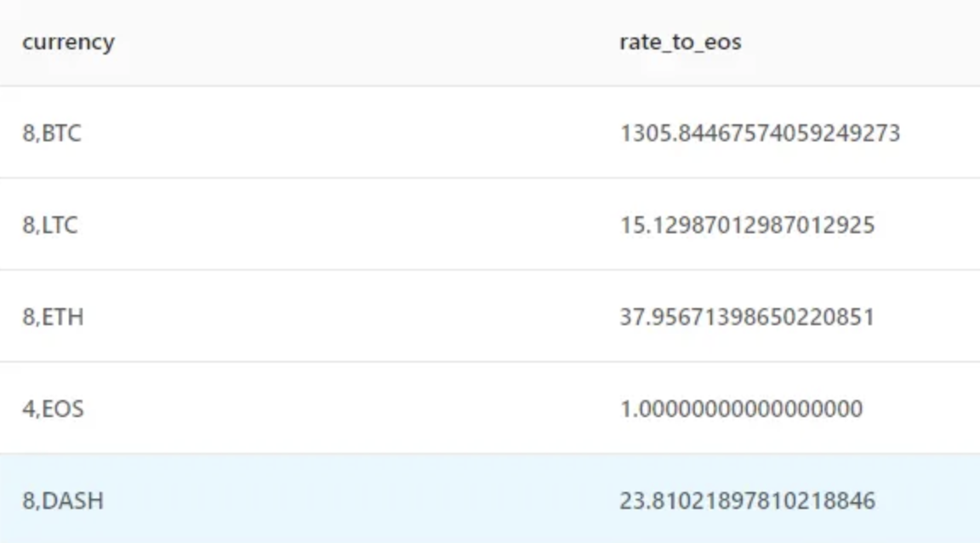Click the currency column header

point(69,43)
